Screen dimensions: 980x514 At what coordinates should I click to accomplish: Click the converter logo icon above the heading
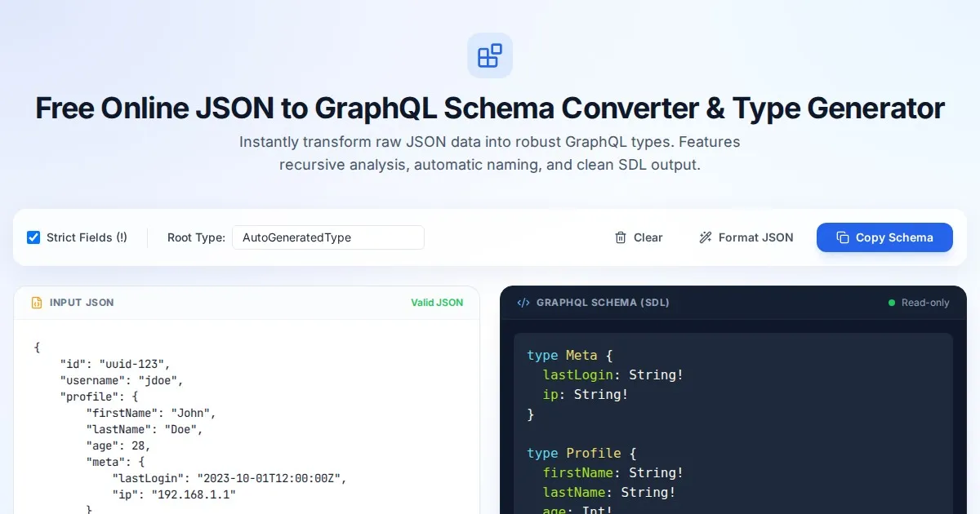pos(490,55)
